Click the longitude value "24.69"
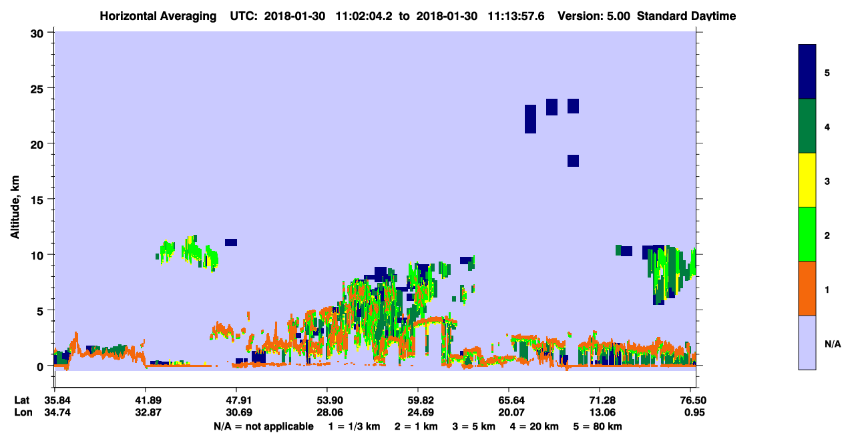Image resolution: width=868 pixels, height=445 pixels. point(417,412)
